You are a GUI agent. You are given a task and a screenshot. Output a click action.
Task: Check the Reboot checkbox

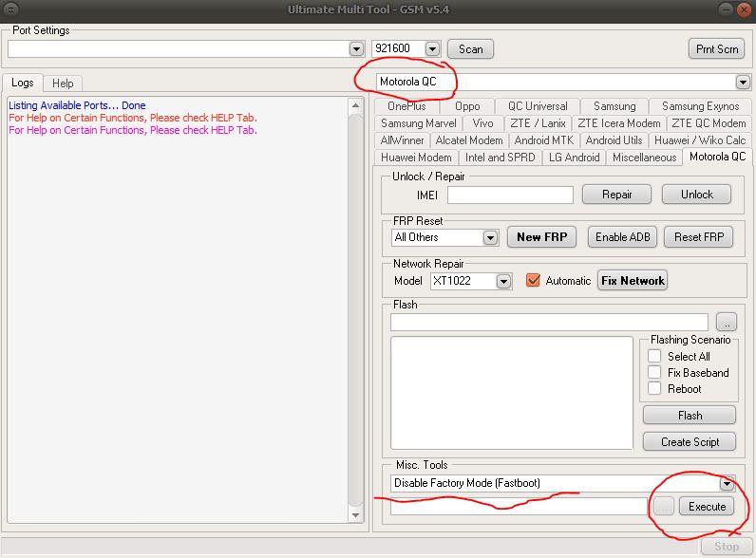click(x=654, y=388)
